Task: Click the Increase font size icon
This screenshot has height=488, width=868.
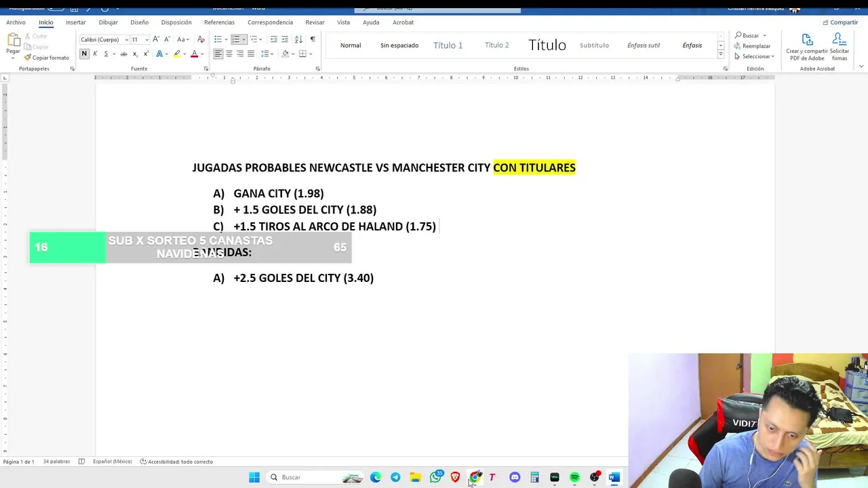Action: click(156, 39)
